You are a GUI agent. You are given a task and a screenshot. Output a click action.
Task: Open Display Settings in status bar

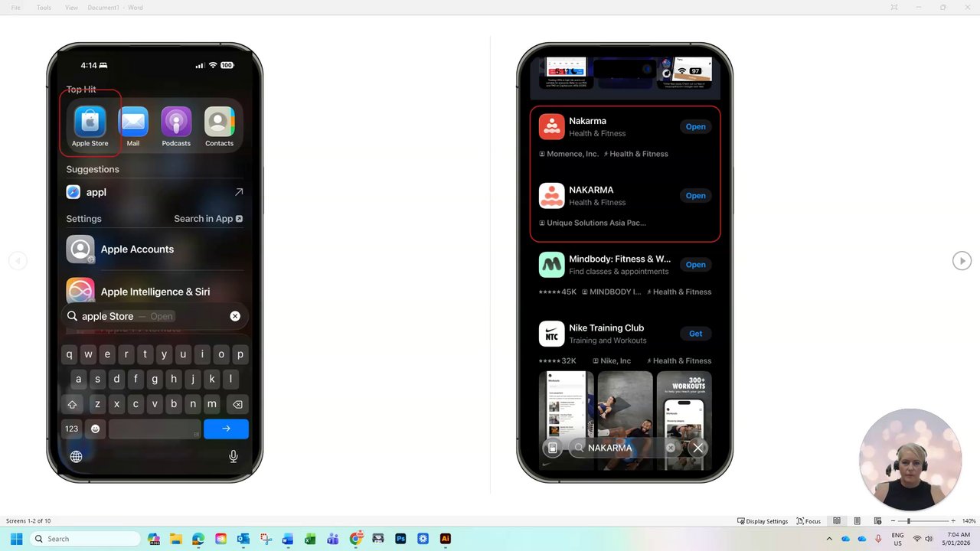point(763,521)
